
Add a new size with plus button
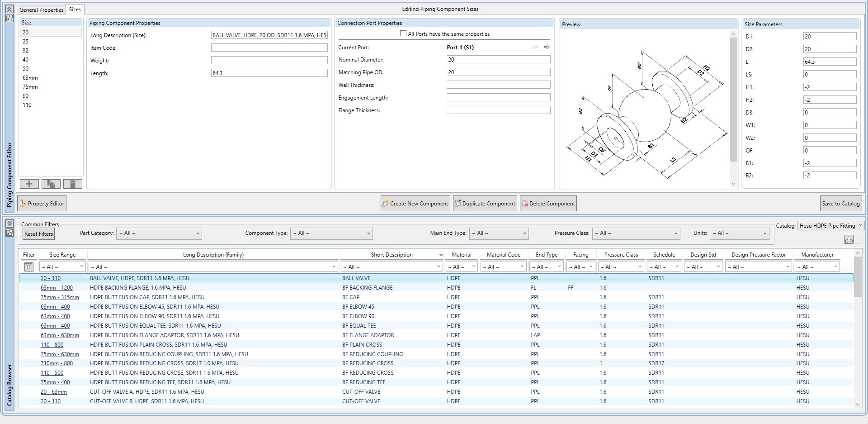29,184
